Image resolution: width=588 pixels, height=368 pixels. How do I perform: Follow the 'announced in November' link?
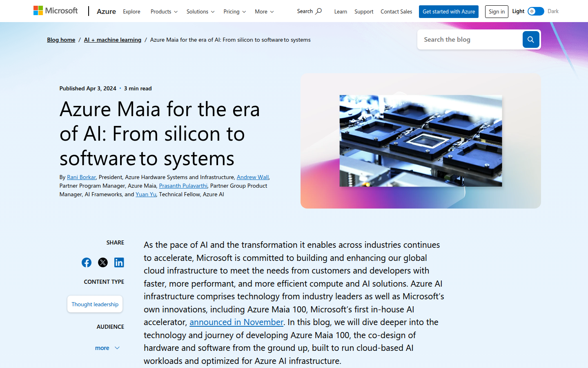tap(236, 322)
